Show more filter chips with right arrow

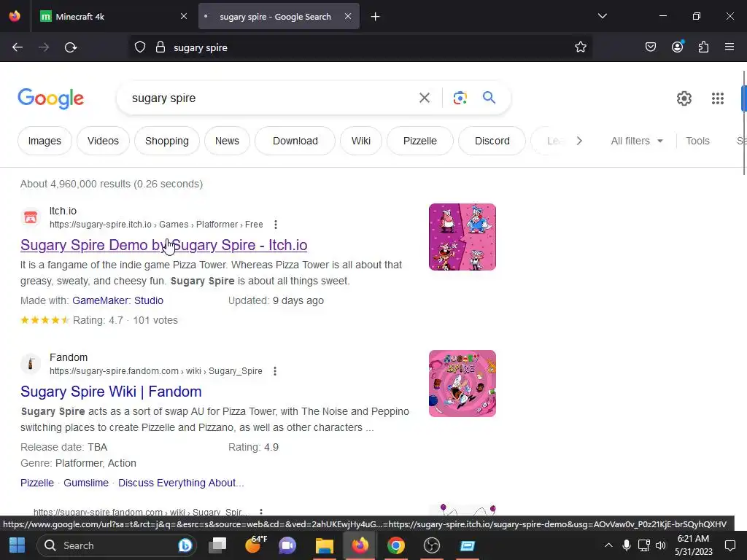click(x=579, y=141)
